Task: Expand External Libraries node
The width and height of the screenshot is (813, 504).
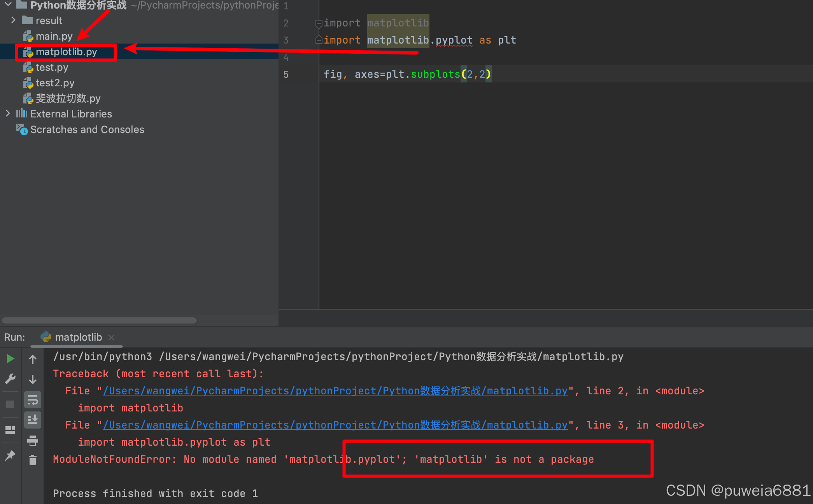Action: coord(8,114)
